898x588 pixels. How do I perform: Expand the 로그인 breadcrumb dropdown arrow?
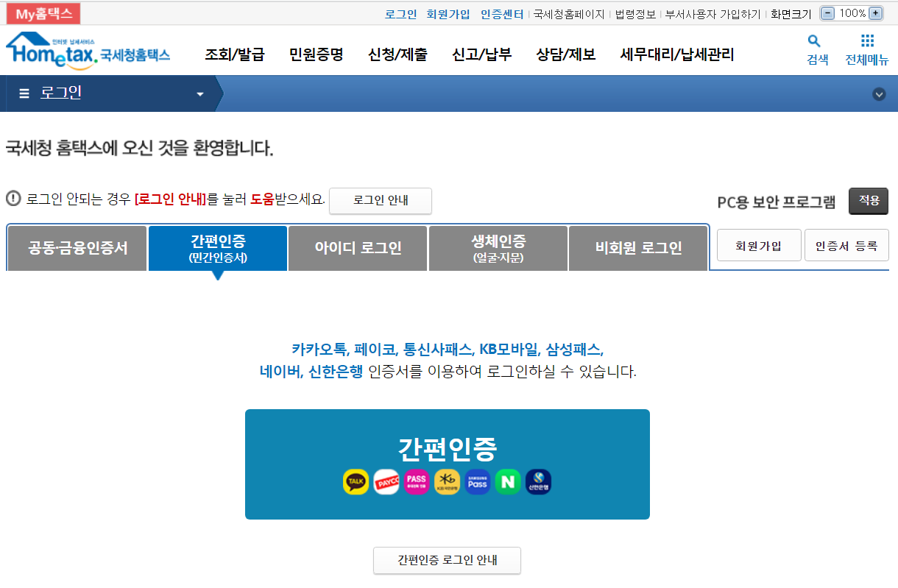199,94
